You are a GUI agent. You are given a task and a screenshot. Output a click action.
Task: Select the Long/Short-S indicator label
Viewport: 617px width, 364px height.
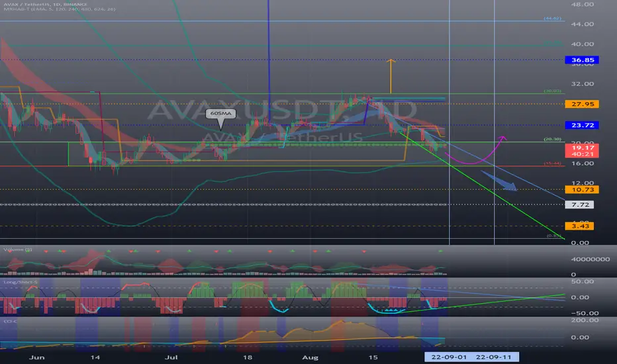click(21, 282)
